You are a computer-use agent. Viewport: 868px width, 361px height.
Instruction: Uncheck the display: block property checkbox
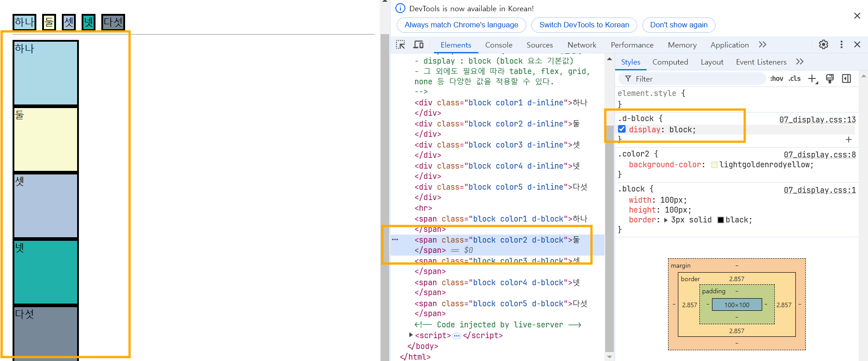(x=622, y=129)
